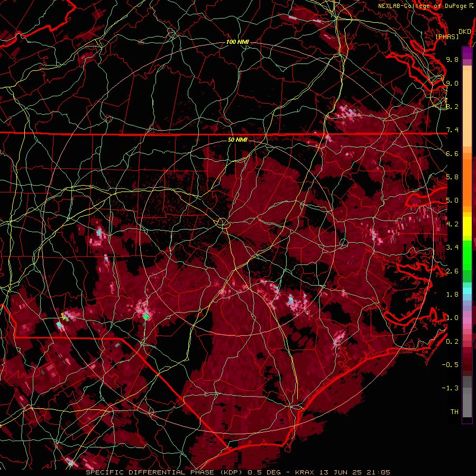Click the 5.0 value on the color scale
Screen dimensions: 476x476
452,200
